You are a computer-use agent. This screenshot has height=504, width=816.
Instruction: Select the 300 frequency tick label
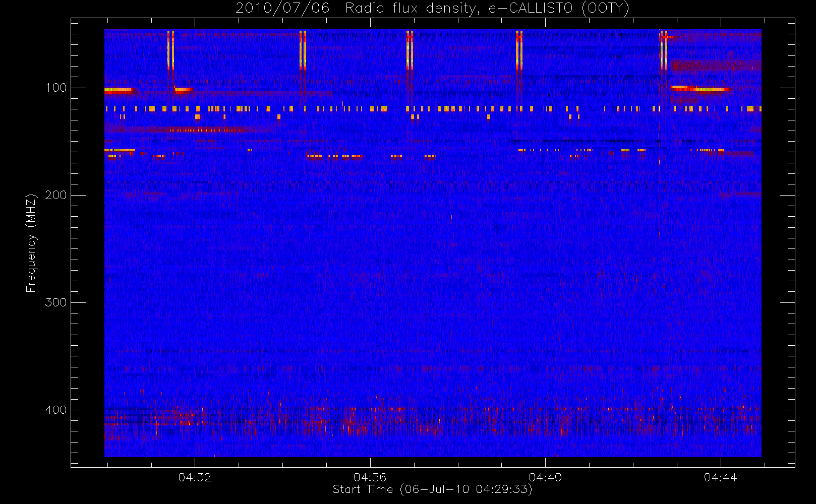pyautogui.click(x=55, y=302)
